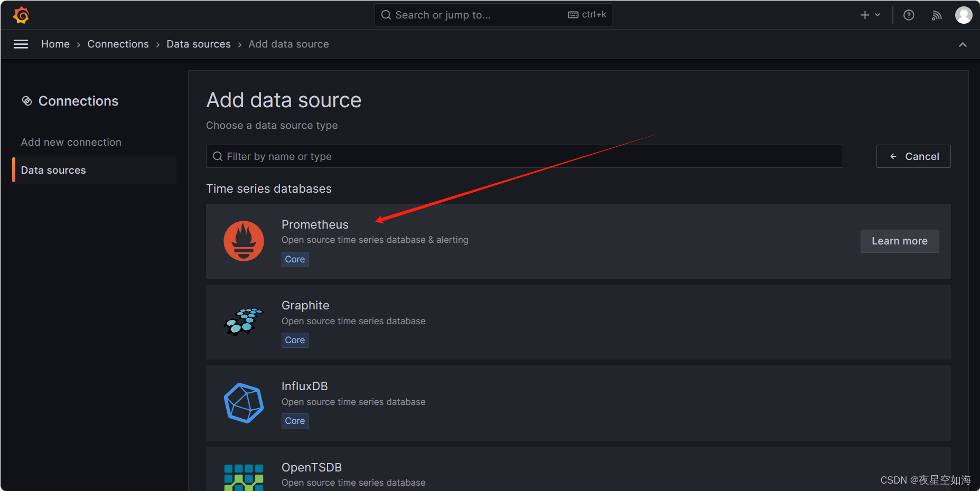Image resolution: width=980 pixels, height=491 pixels.
Task: Select Data sources in sidebar
Action: (53, 170)
